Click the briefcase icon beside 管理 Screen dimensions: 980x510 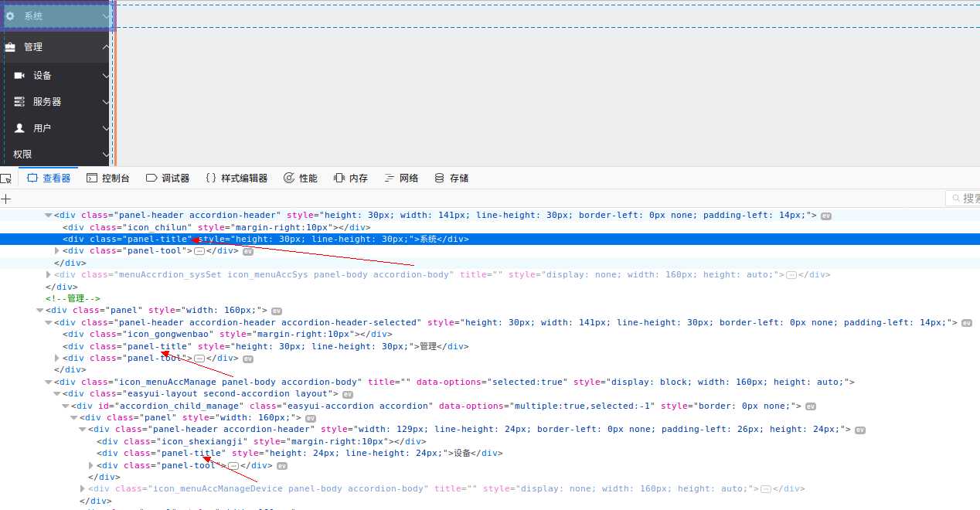pos(10,47)
